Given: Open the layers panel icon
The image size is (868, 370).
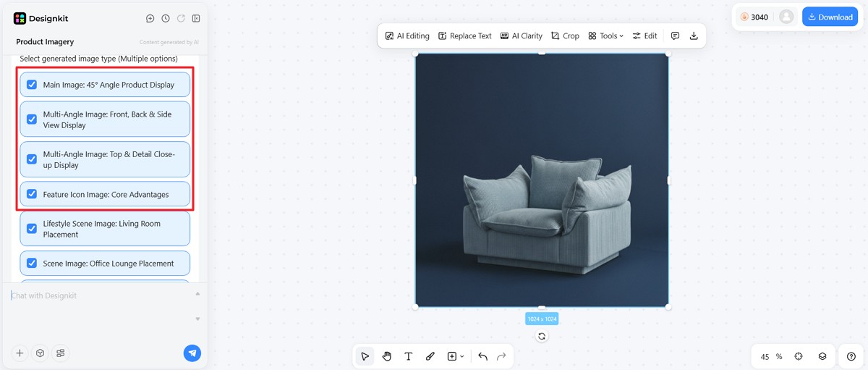Looking at the screenshot, I should 822,356.
